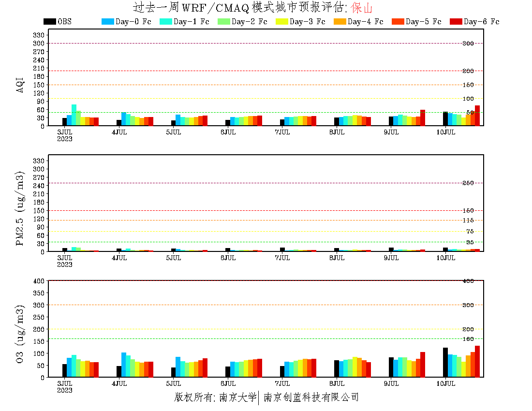Pick the orange-red Day-5 Fc legend swatch
This screenshot has height=411, width=532.
click(x=398, y=21)
